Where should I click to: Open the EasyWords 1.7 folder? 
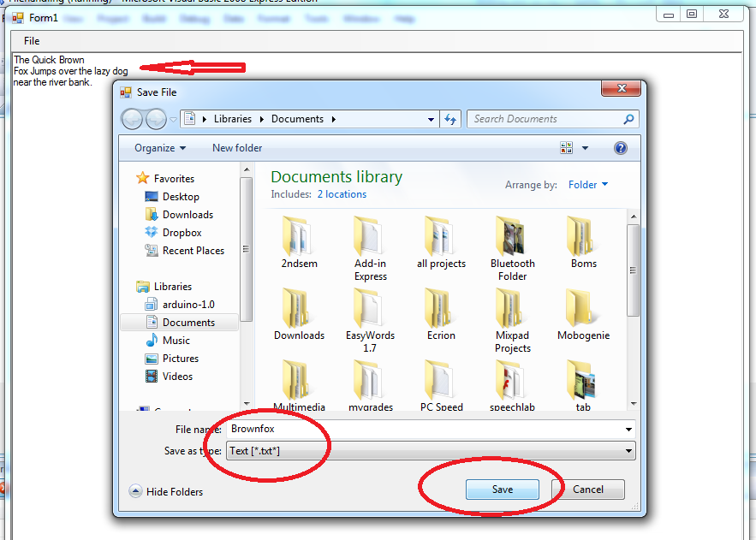pos(370,320)
